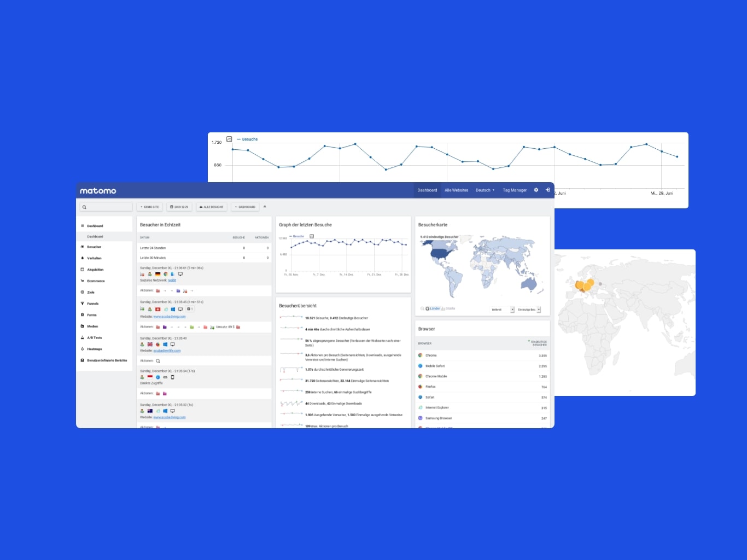Click the sign-out icon in header

click(x=547, y=190)
